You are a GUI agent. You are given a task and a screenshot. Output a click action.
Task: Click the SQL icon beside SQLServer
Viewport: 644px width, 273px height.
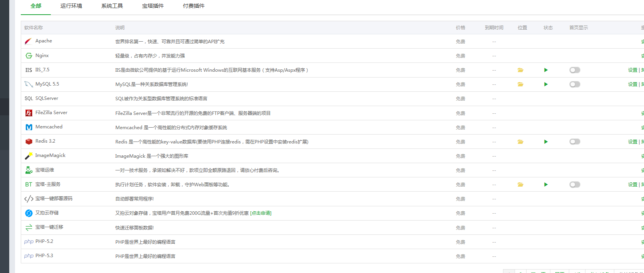pos(29,98)
